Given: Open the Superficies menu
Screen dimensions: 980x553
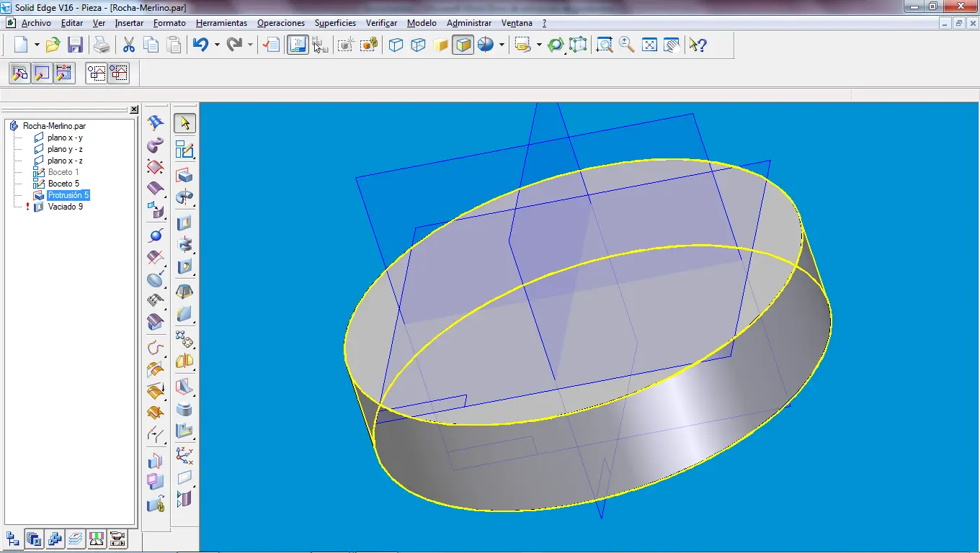Looking at the screenshot, I should click(x=335, y=23).
